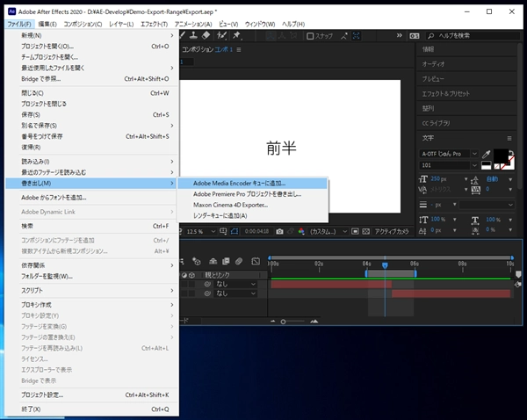Select the Eraser tool

[206, 35]
